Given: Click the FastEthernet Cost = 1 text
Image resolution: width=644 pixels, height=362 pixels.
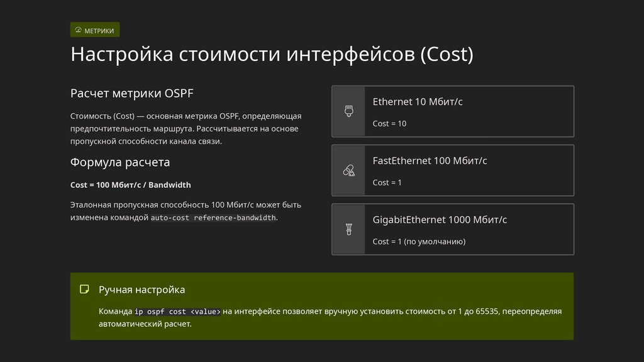Looking at the screenshot, I should (x=387, y=182).
